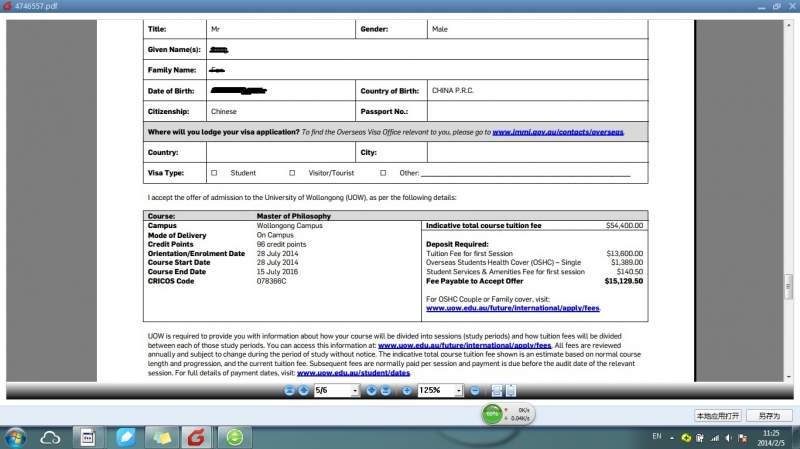The height and width of the screenshot is (449, 800).
Task: Open the uow.edu.au student dates link
Action: 353,373
